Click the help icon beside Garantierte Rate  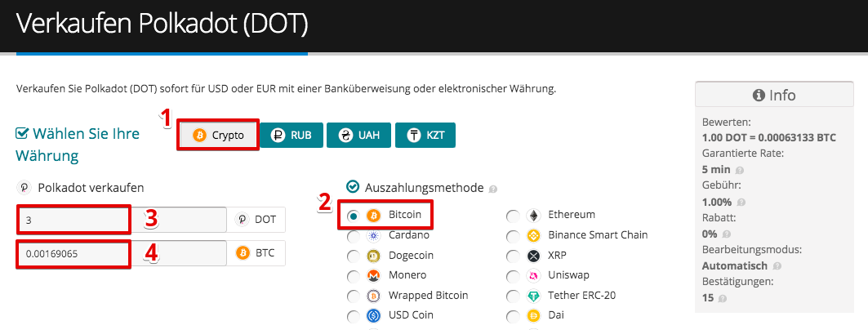click(x=740, y=171)
